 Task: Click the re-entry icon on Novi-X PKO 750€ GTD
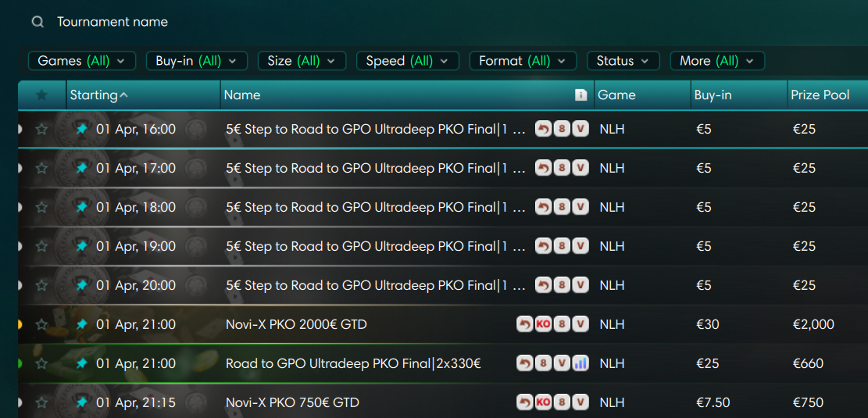click(524, 402)
